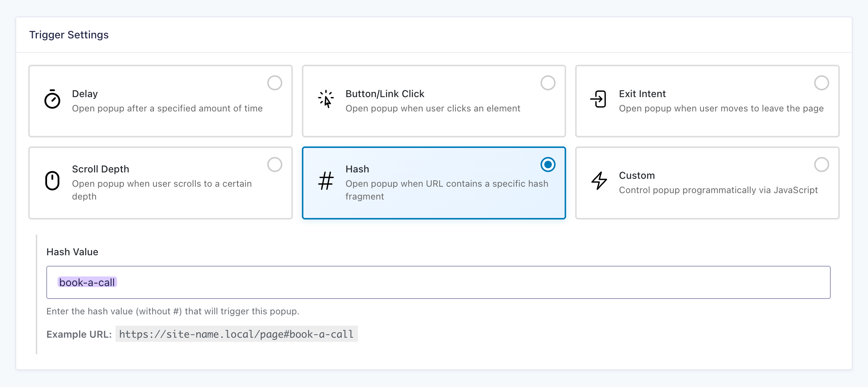
Task: Click the Exit Intent door-arrow icon
Action: pyautogui.click(x=598, y=99)
